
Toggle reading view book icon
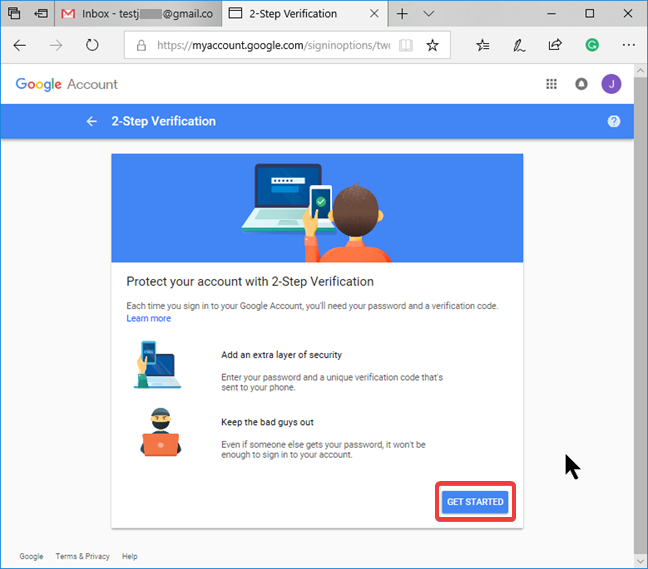coord(405,45)
